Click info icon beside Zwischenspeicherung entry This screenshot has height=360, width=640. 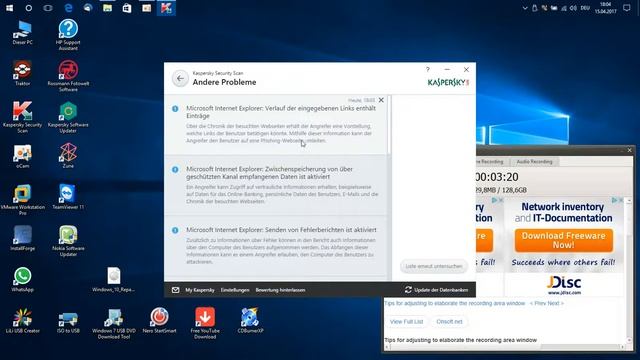(175, 169)
